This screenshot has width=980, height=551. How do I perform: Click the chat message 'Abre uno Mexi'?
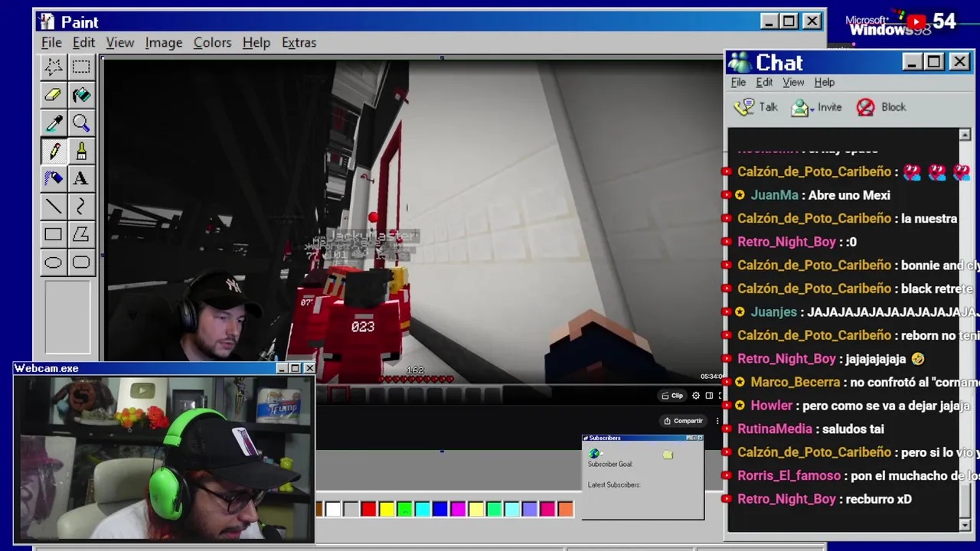849,195
